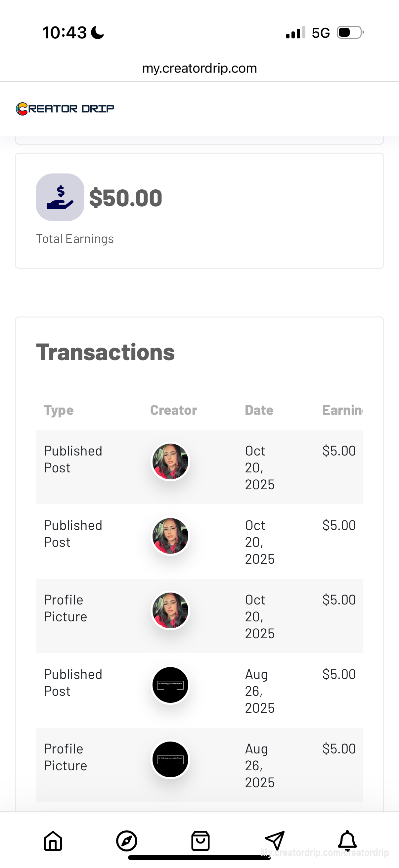Screen dimensions: 399x868
Task: Tap the battery status icon
Action: 350,33
